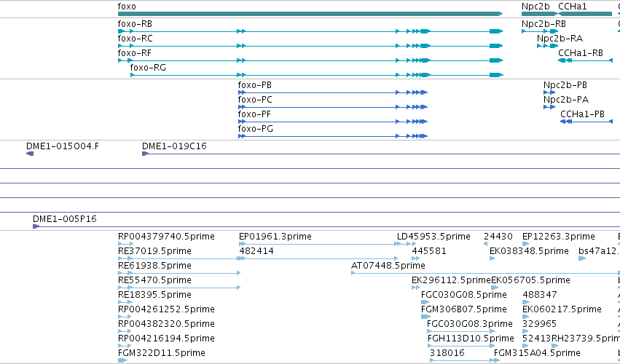Screen dimensions: 620x364
Task: Select EST RP004261252.5prime
Action: 166,309
